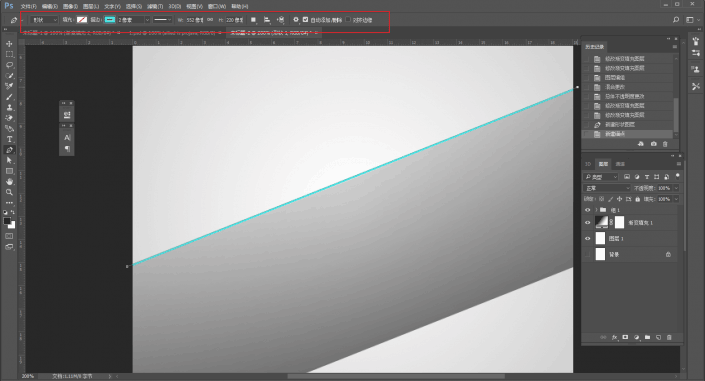Select the Horizontal Type tool
705x381 pixels.
pyautogui.click(x=9, y=139)
